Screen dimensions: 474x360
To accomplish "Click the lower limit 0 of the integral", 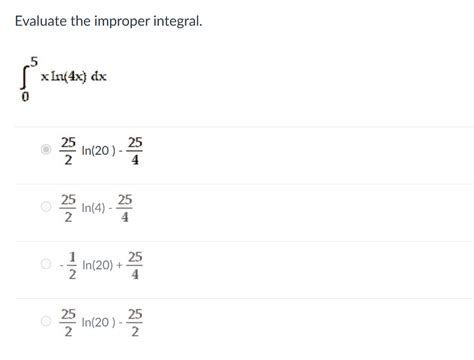I will pos(25,97).
